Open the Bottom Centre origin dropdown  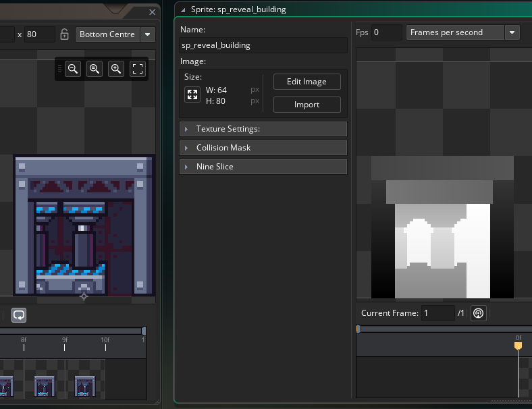[107, 34]
